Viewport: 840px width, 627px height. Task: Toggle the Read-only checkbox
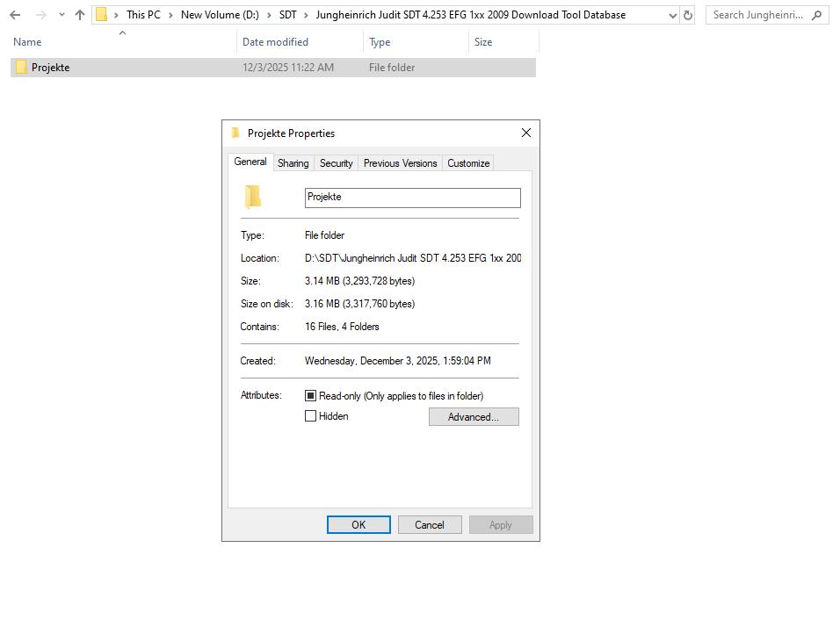310,396
